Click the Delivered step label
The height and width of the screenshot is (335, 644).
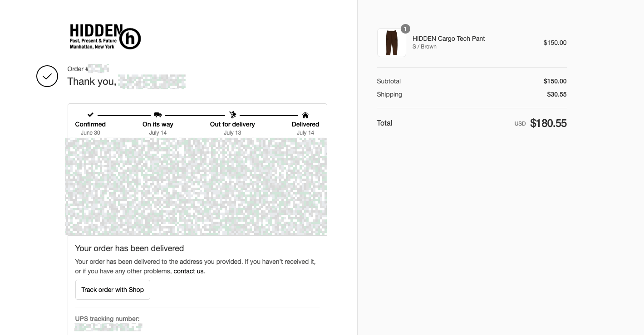pyautogui.click(x=305, y=124)
